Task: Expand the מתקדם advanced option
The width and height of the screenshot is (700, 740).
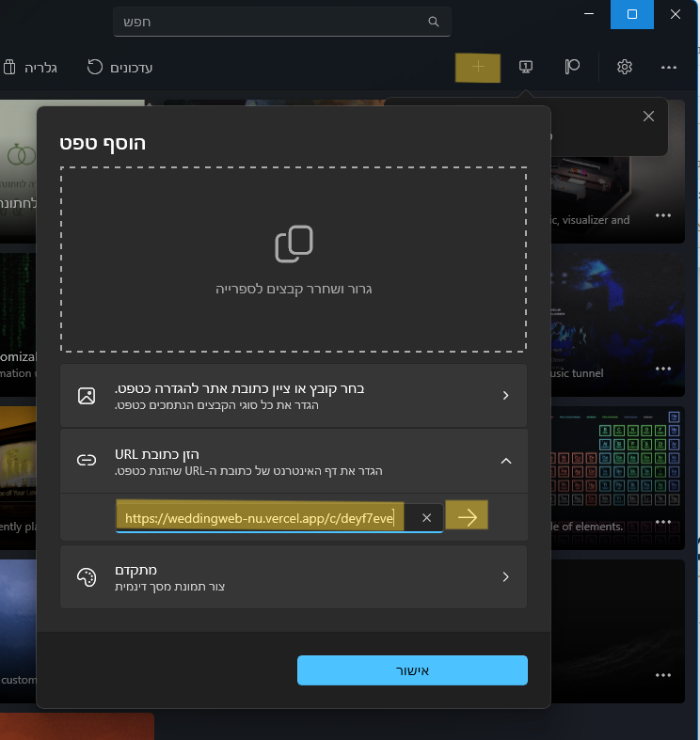Action: [x=294, y=577]
